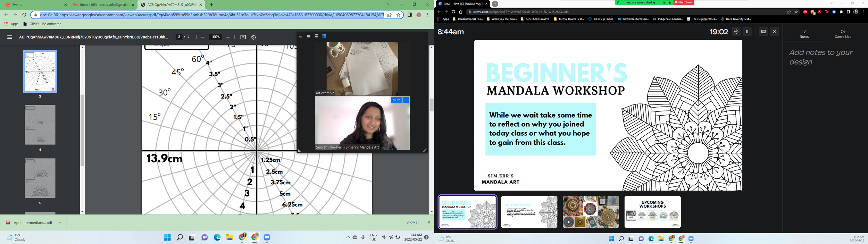Switch Zoom video panel to single-tile view
Viewport: 868px width, 244px height.
pyautogui.click(x=308, y=36)
